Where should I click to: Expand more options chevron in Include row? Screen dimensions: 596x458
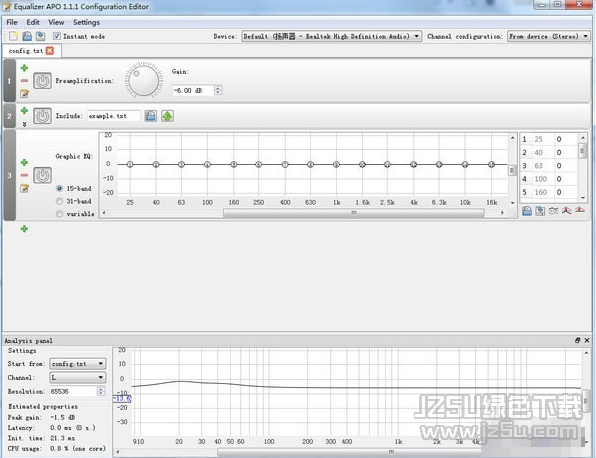coord(24,124)
